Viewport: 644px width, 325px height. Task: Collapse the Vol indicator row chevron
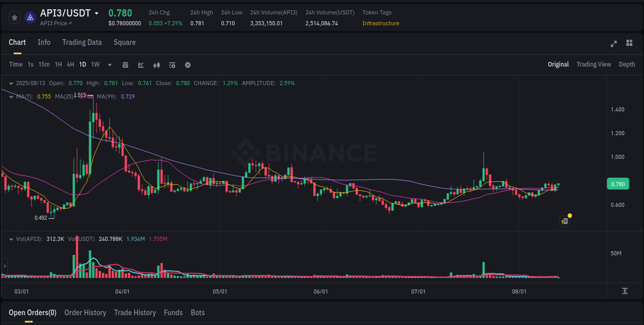pyautogui.click(x=10, y=238)
